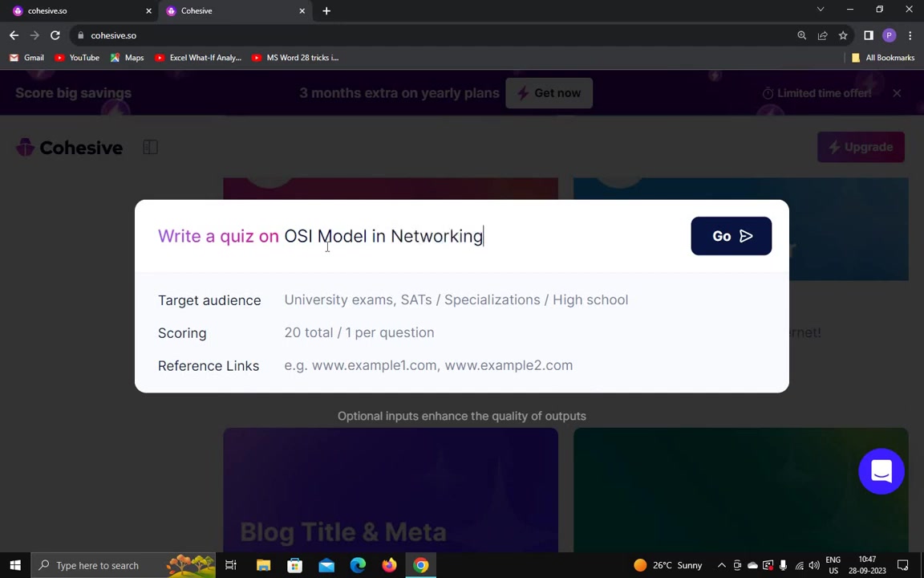Open the Chrome three-dot menu
The height and width of the screenshot is (578, 924).
point(910,35)
